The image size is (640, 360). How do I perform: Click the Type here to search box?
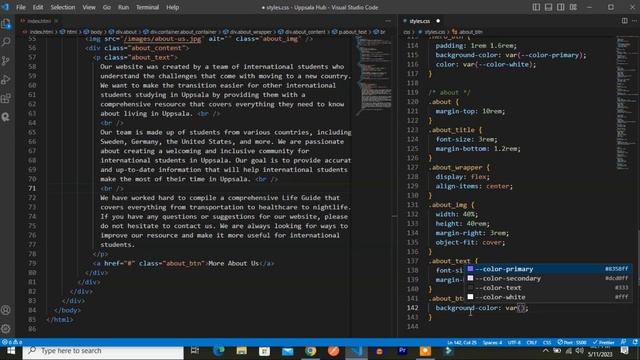point(103,351)
